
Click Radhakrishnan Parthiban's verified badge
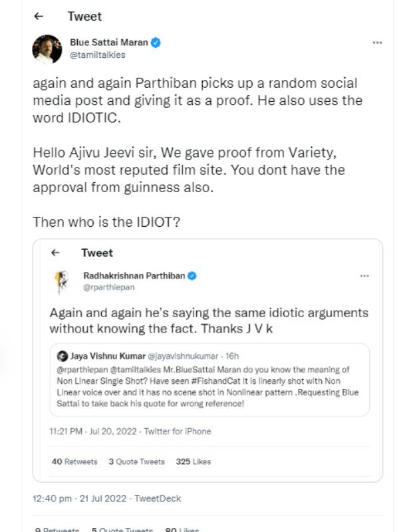192,275
